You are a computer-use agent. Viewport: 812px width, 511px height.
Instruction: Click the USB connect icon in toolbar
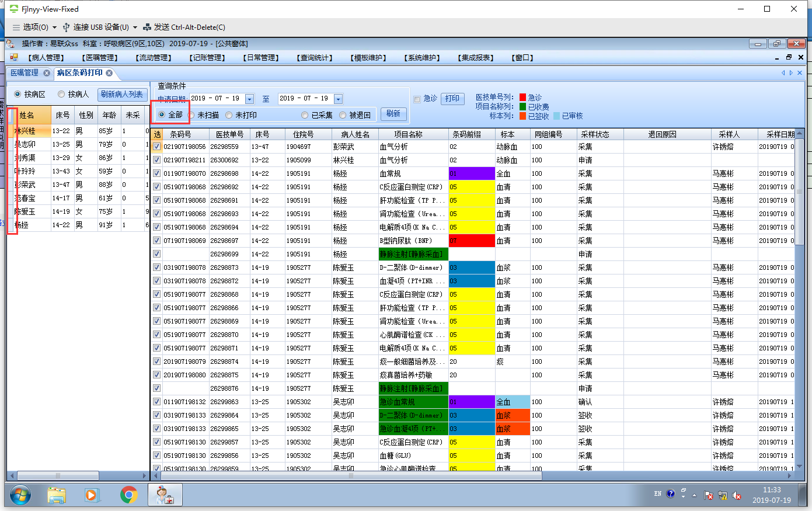point(66,27)
